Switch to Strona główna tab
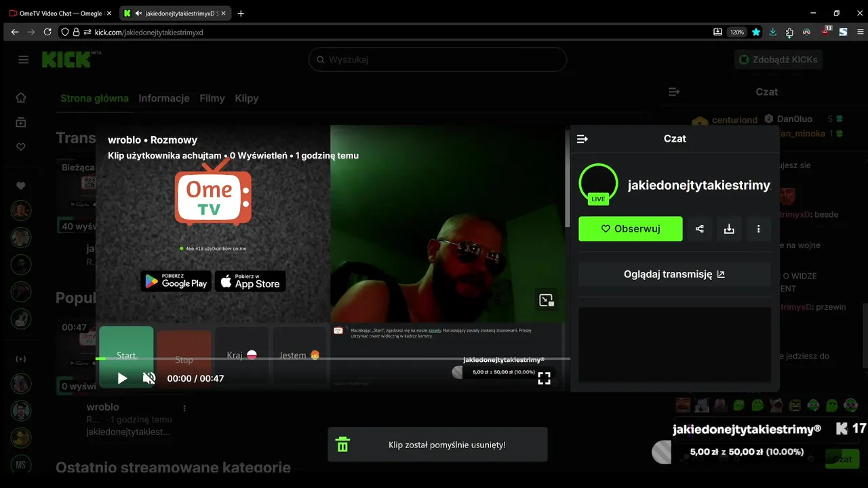Viewport: 868px width, 488px height. click(x=94, y=98)
